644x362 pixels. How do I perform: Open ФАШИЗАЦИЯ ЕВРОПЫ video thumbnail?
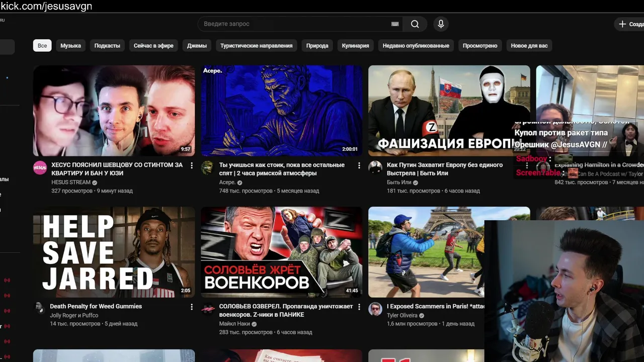449,111
